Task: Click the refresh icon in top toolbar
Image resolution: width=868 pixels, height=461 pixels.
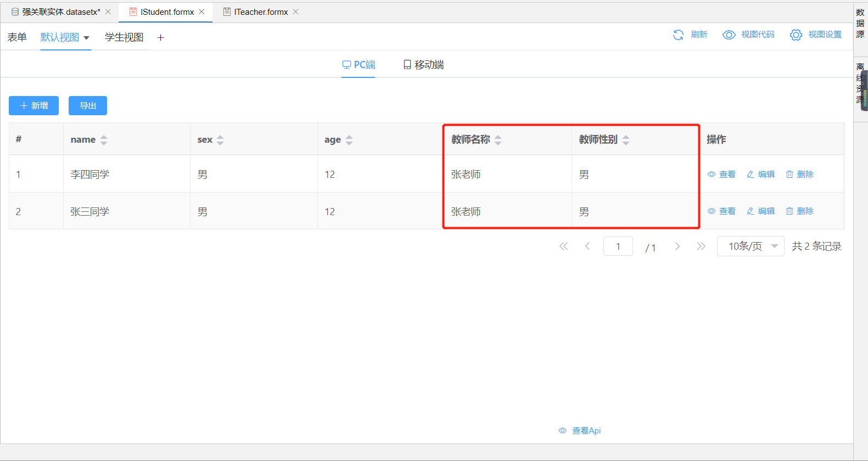Action: pos(679,35)
